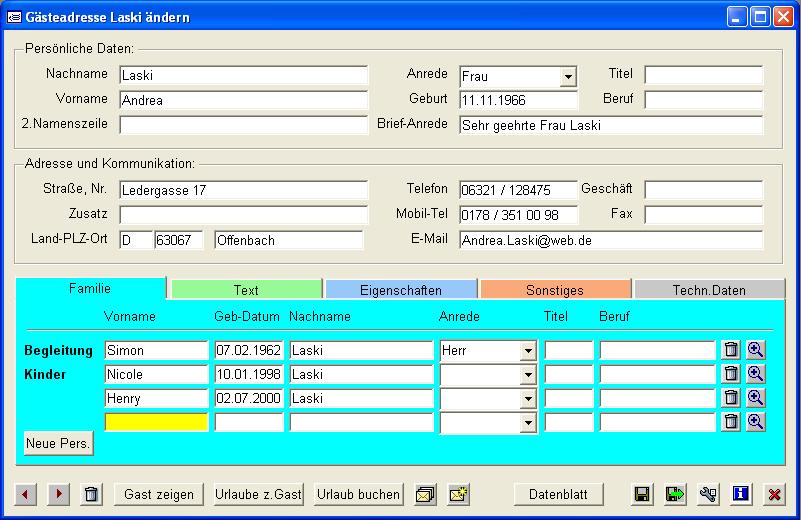This screenshot has height=520, width=801.
Task: Click the Gast zeigen button
Action: (159, 494)
